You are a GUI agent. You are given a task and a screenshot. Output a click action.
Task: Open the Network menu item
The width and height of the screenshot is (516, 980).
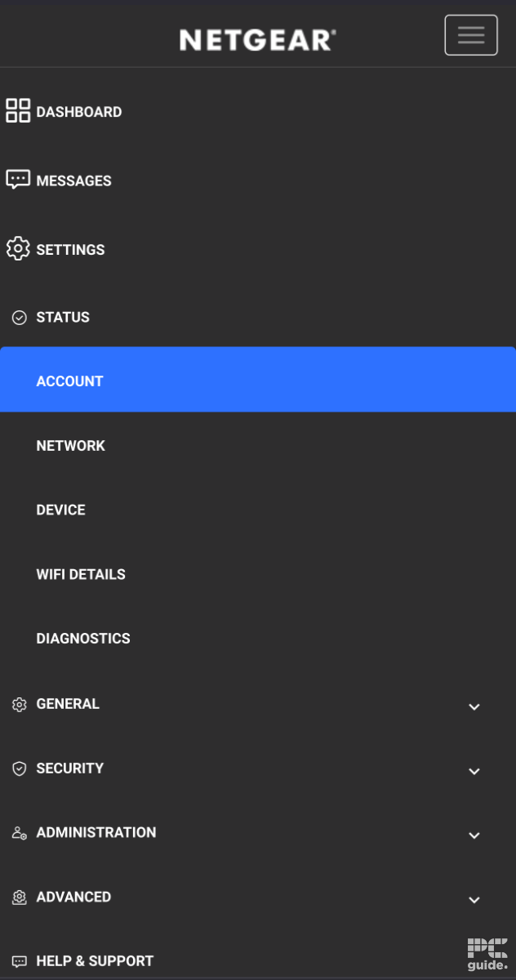coord(71,445)
